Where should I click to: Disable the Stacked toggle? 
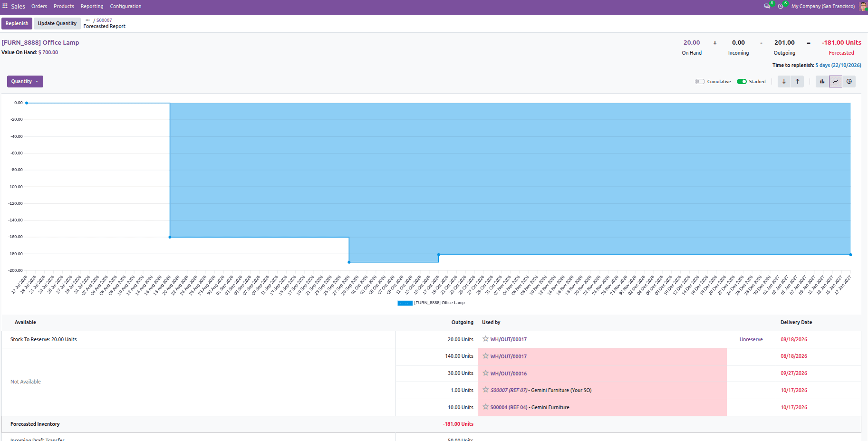coord(742,82)
